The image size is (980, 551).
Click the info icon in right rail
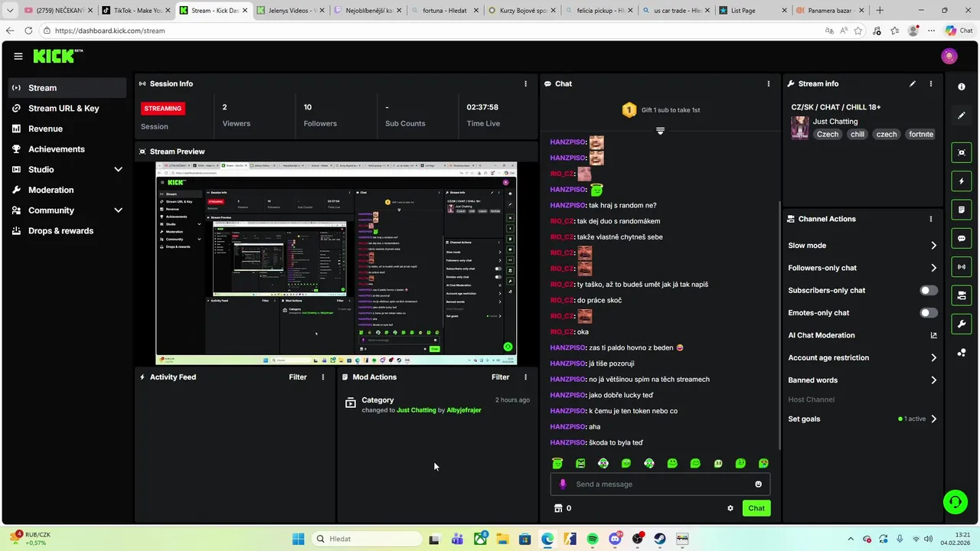click(x=962, y=86)
